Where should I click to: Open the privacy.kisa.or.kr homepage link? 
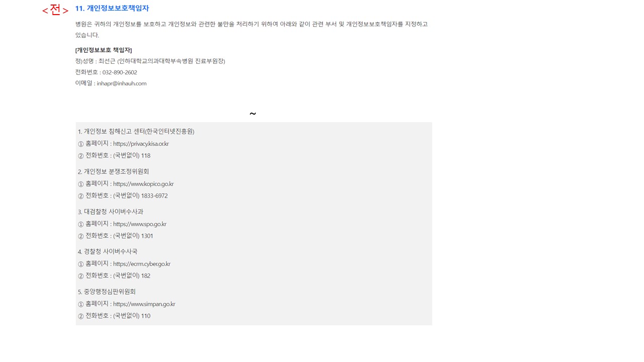(141, 144)
